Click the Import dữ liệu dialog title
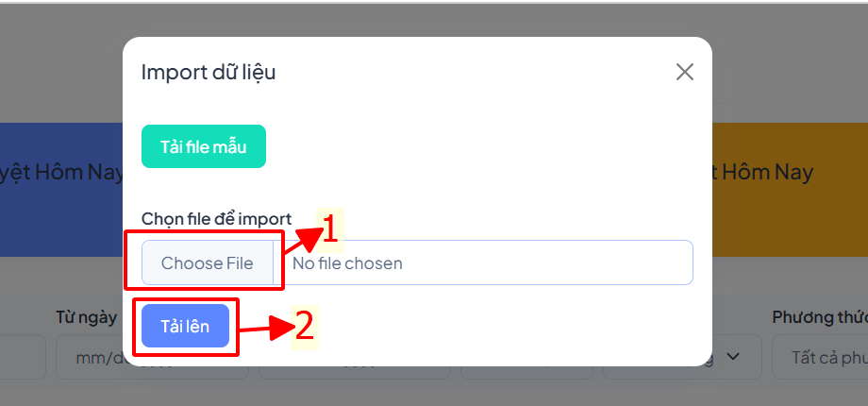868x406 pixels. tap(209, 72)
